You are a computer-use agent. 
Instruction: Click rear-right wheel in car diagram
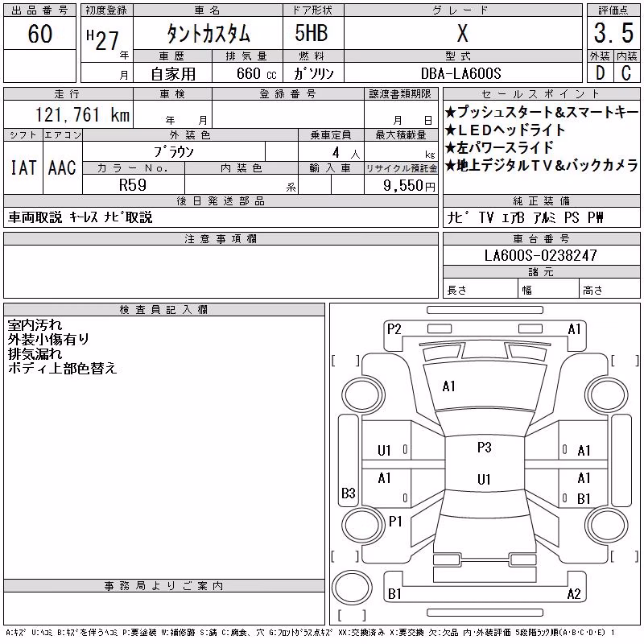(x=608, y=525)
